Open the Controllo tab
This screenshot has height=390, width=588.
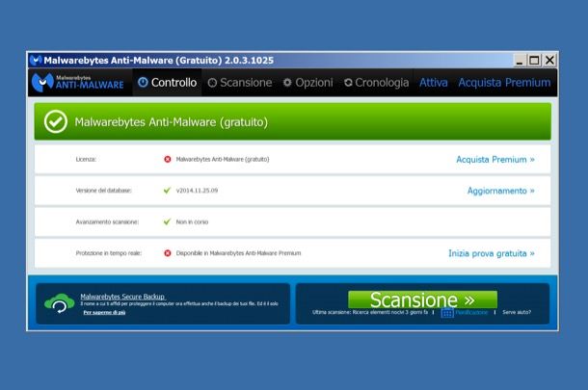point(168,83)
